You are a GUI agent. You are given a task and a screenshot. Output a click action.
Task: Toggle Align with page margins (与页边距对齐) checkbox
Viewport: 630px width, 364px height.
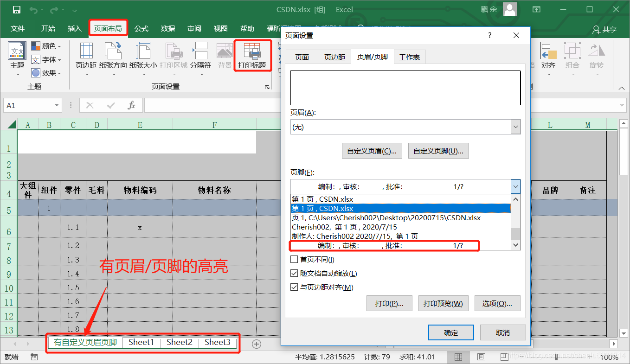[294, 287]
